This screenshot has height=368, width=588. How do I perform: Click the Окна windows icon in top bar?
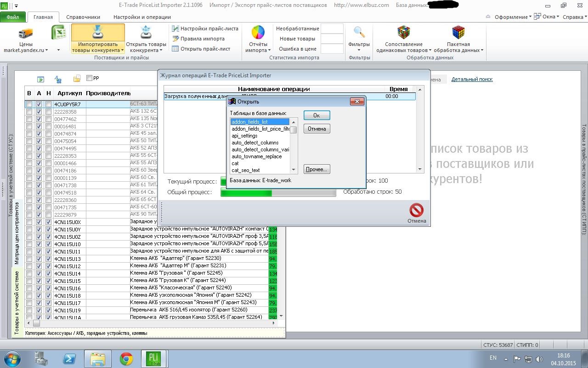(538, 17)
